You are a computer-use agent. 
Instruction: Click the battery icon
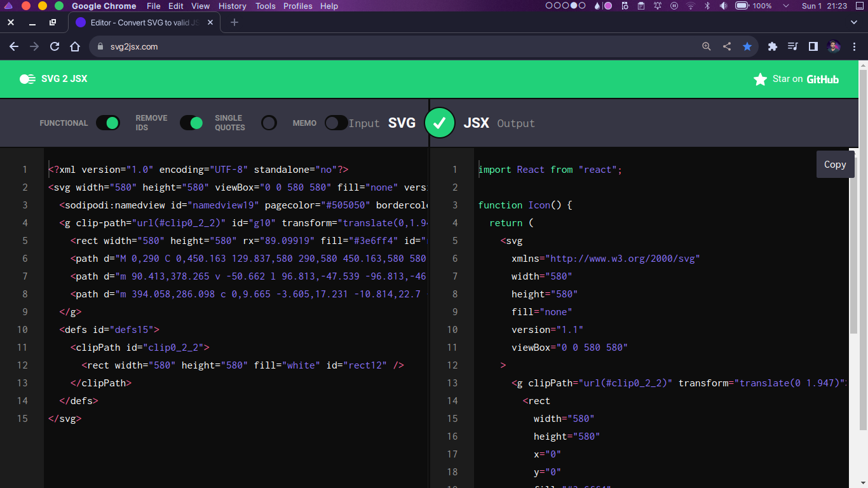coord(742,6)
